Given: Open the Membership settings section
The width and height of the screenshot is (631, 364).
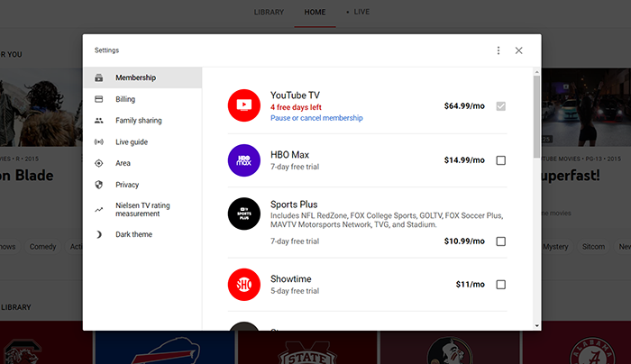Looking at the screenshot, I should (142, 77).
